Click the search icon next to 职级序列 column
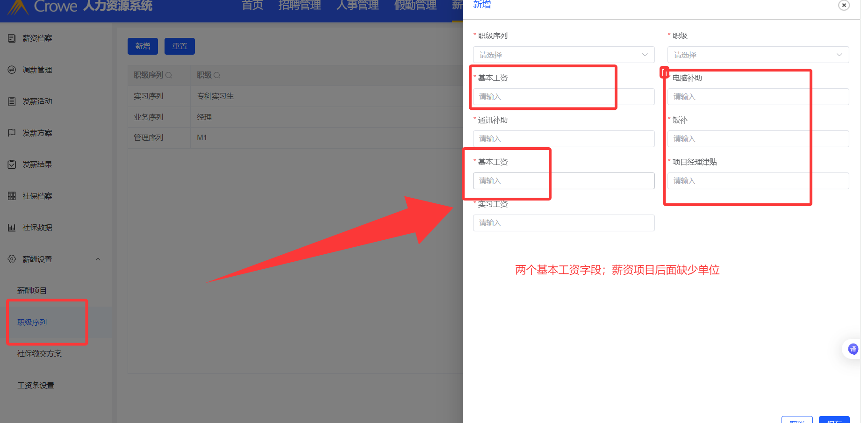The image size is (868, 423). click(169, 75)
